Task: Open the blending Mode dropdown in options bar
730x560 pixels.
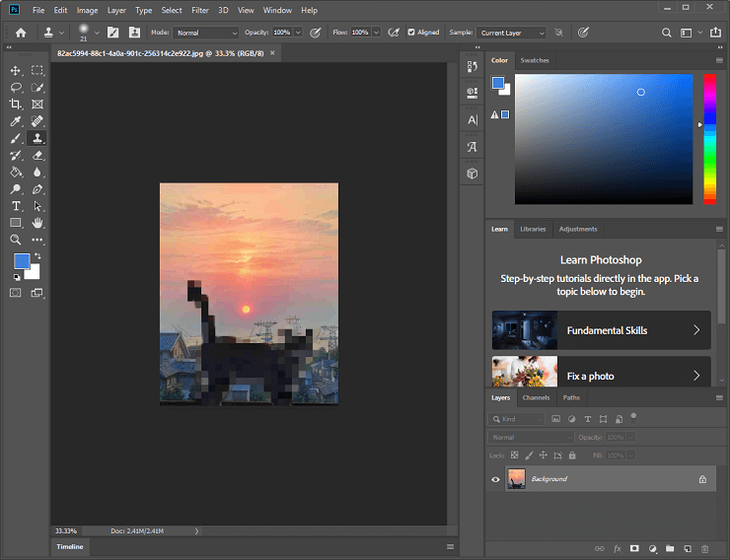Action: coord(206,33)
